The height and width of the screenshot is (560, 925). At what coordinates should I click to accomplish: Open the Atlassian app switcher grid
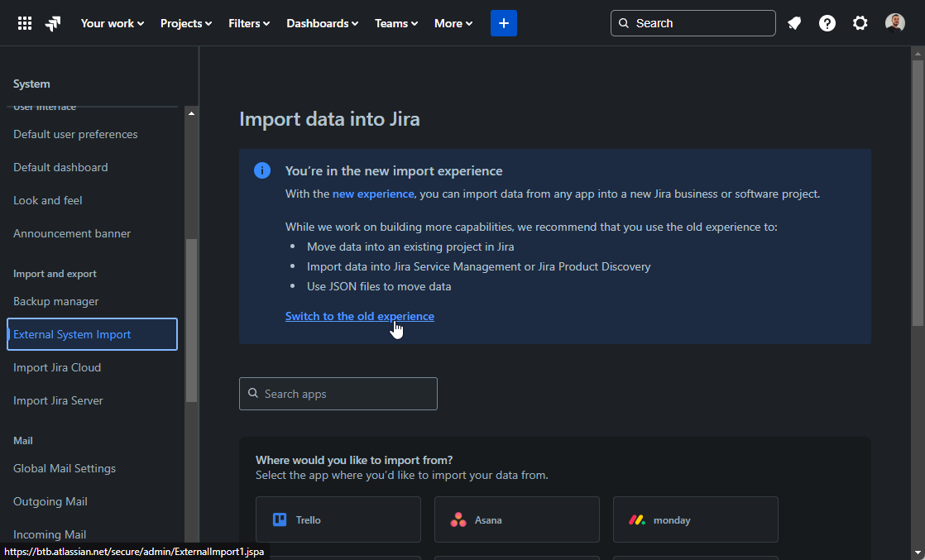(x=24, y=22)
